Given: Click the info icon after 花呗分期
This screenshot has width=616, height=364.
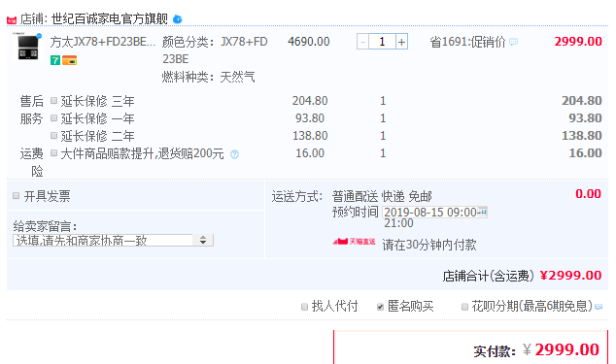Looking at the screenshot, I should (x=599, y=307).
